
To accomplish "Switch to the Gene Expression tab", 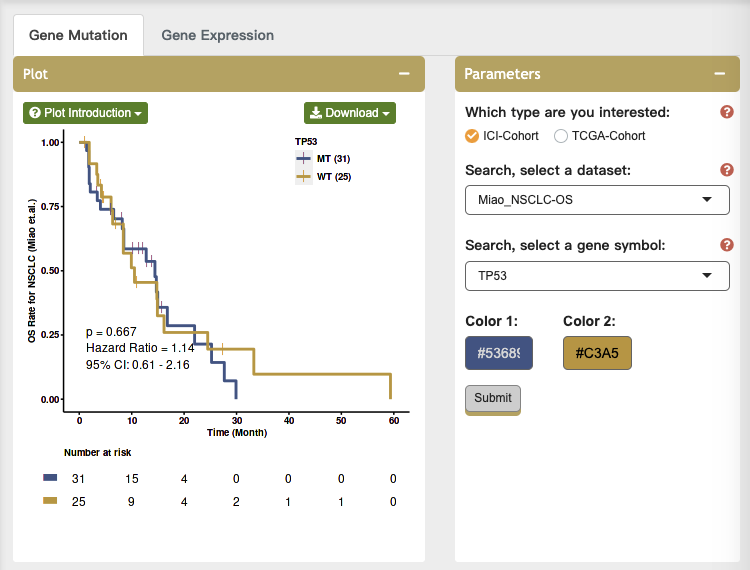I will tap(217, 35).
